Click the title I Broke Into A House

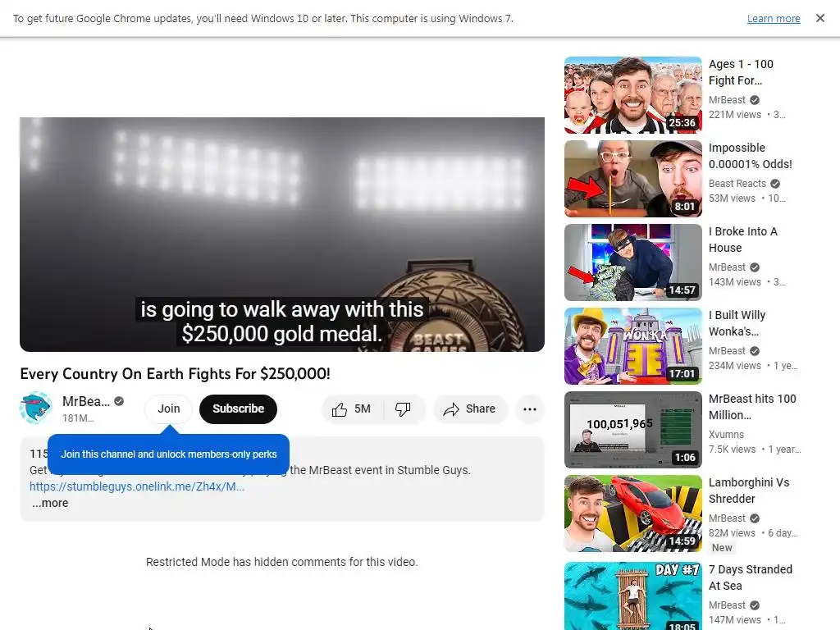[742, 240]
